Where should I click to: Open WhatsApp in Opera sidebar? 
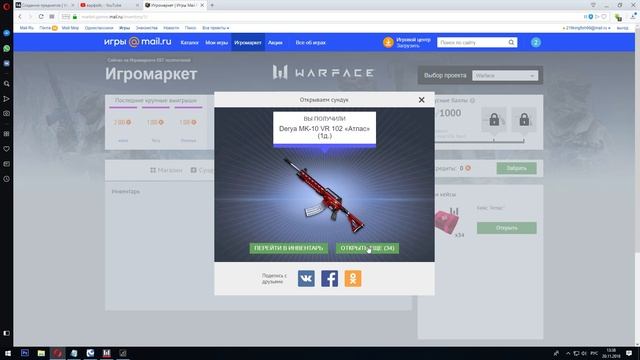[7, 48]
